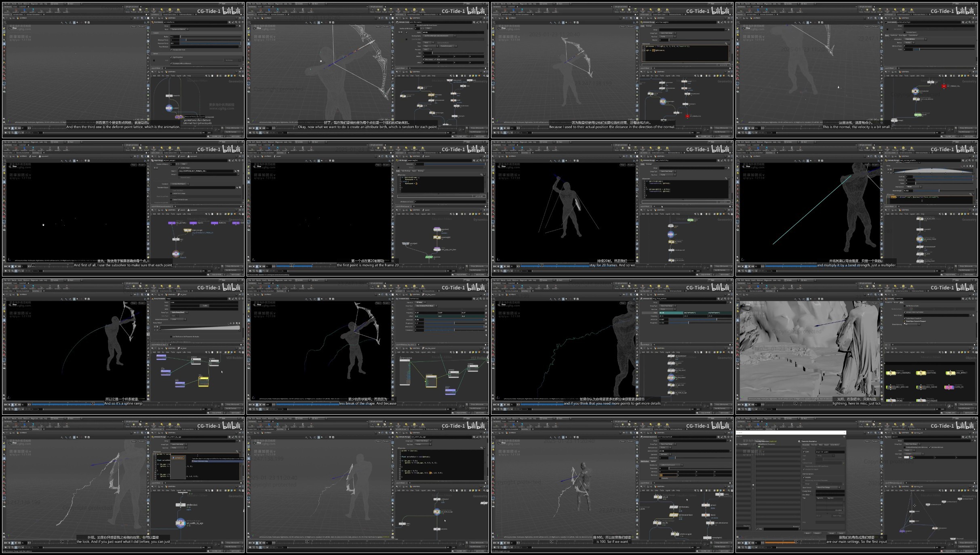Open the Color Type Constant dropdown
The image size is (980, 555).
point(913,454)
